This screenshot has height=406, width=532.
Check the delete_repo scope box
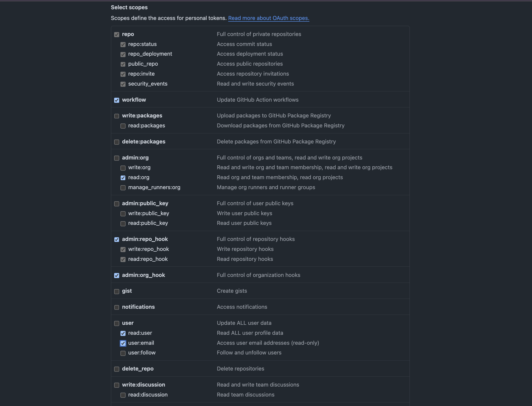coord(117,369)
